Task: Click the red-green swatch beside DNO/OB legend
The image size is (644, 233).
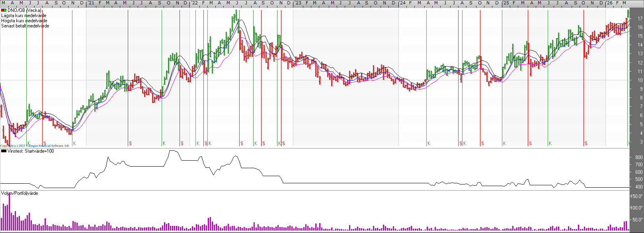Action: [x=4, y=10]
